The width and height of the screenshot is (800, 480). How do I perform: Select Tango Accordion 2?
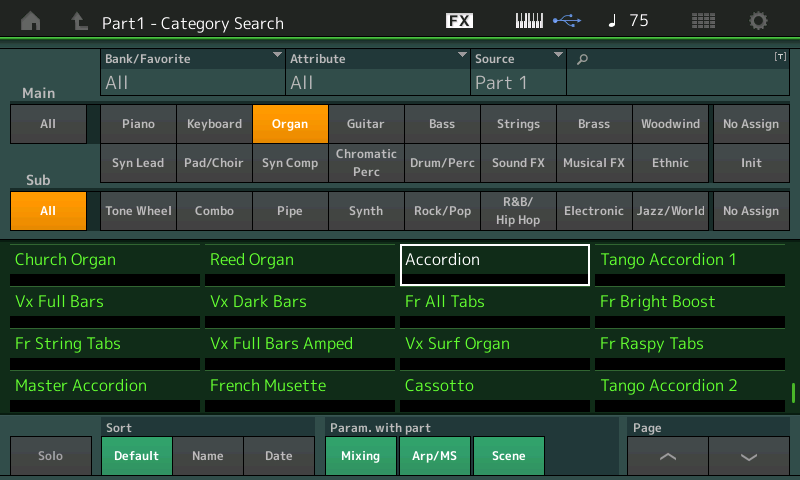tap(690, 391)
